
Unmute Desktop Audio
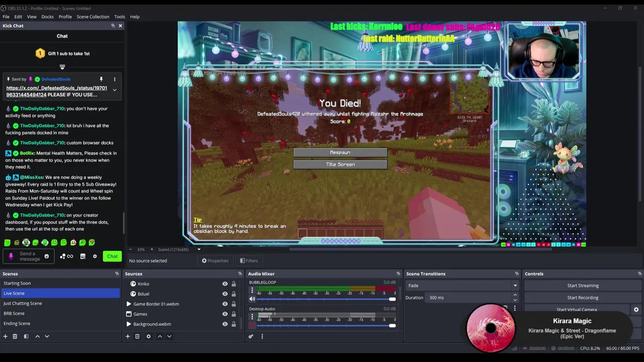pos(252,325)
